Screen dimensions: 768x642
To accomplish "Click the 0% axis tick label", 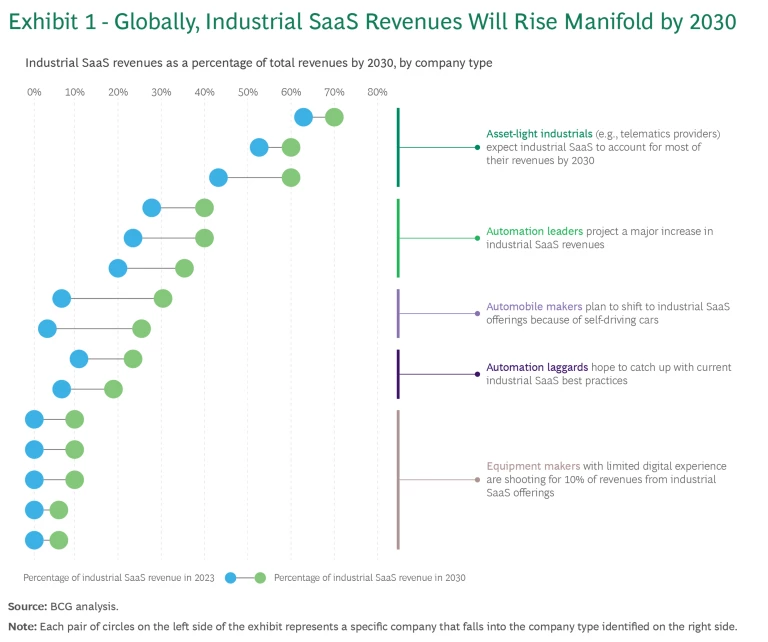I will [x=35, y=92].
